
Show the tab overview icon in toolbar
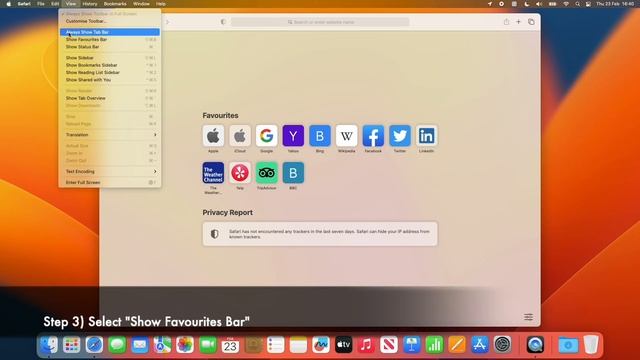(x=531, y=22)
